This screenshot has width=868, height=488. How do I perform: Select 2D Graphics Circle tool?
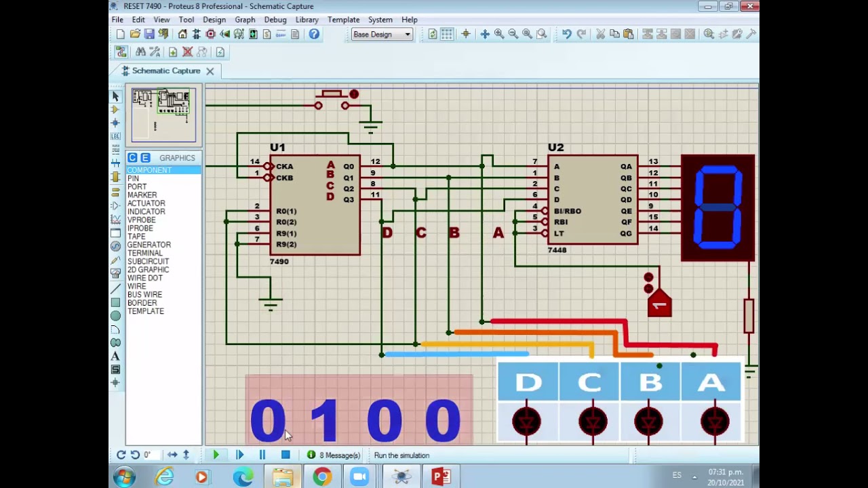tap(115, 315)
